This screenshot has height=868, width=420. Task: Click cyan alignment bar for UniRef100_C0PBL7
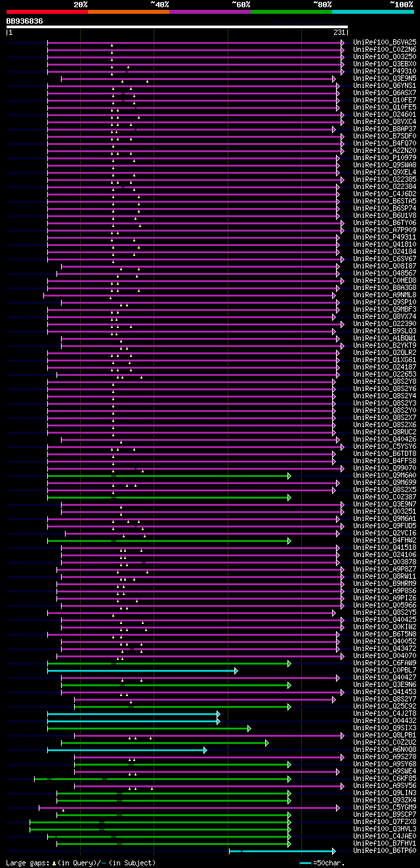[142, 670]
